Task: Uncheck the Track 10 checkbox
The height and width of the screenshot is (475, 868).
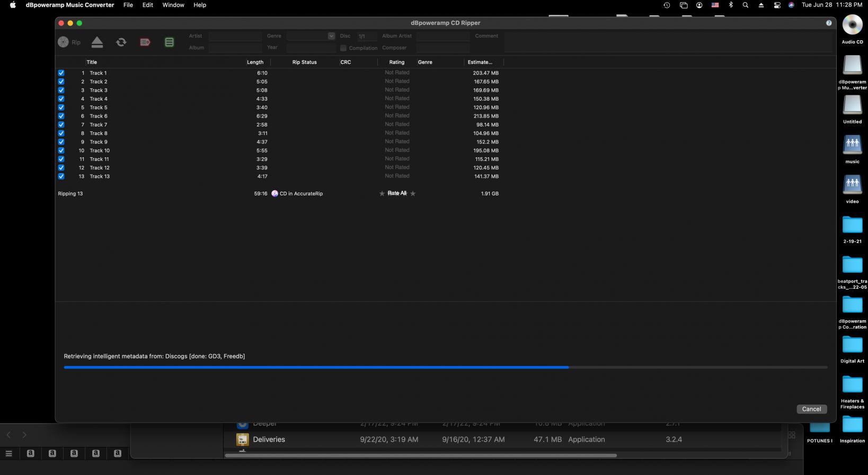Action: click(x=61, y=150)
